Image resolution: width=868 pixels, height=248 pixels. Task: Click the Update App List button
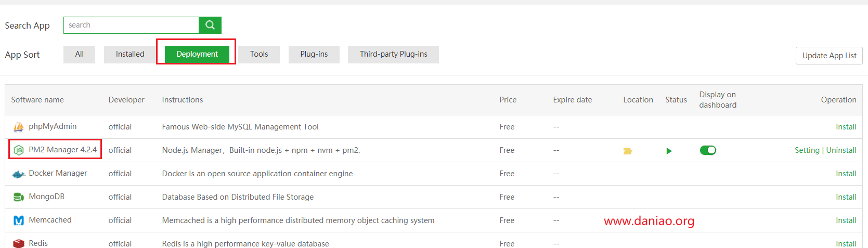click(829, 56)
